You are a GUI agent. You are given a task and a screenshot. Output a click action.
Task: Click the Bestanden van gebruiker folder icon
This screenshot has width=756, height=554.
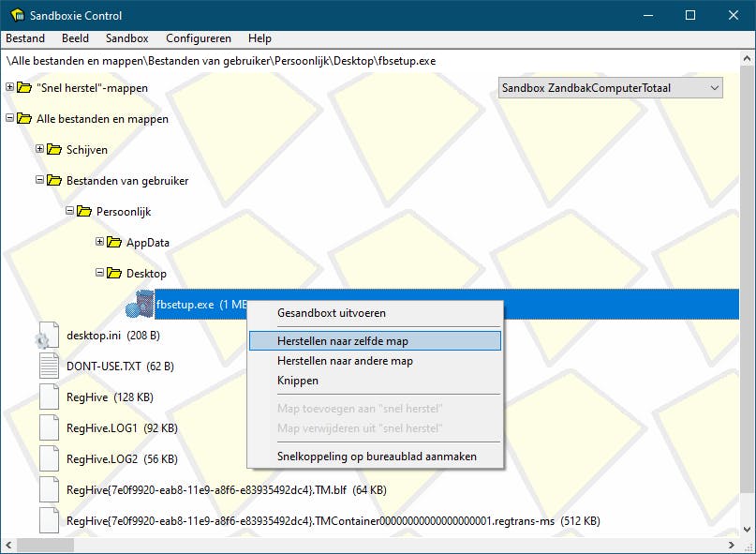tap(54, 180)
